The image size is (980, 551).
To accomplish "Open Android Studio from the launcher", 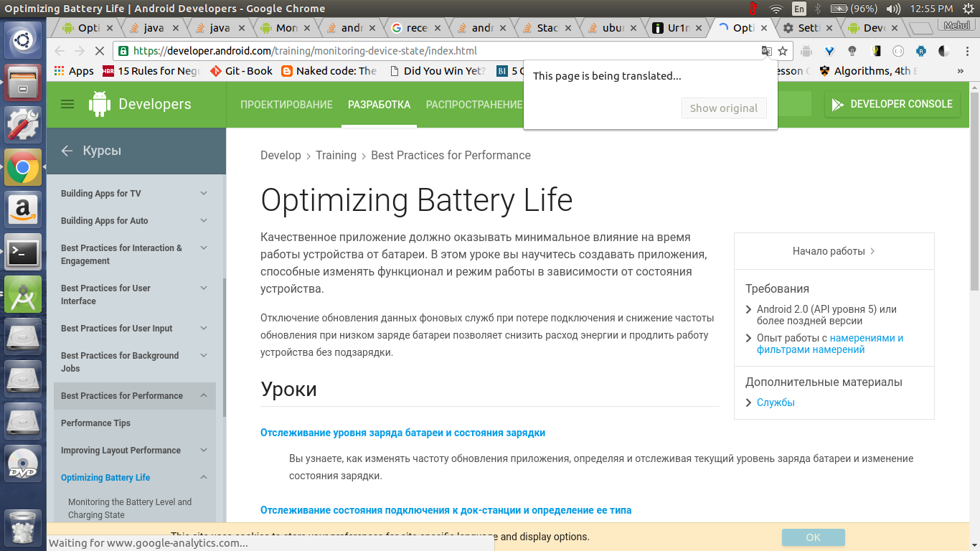I will 23,294.
